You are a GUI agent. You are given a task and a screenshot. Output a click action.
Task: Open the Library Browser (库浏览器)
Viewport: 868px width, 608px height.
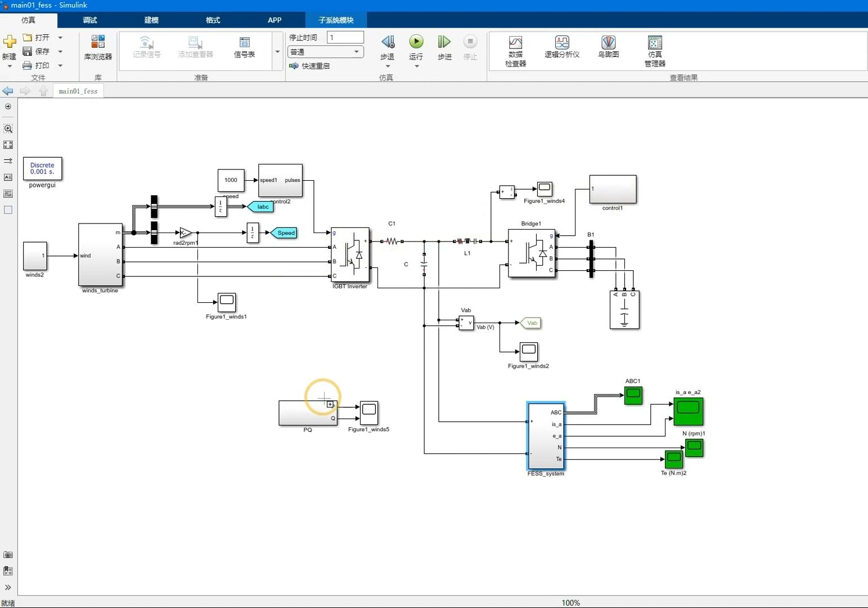(x=98, y=48)
